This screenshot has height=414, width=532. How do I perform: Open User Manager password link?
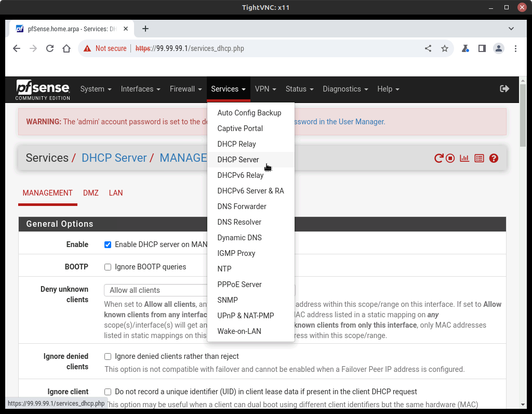(339, 122)
